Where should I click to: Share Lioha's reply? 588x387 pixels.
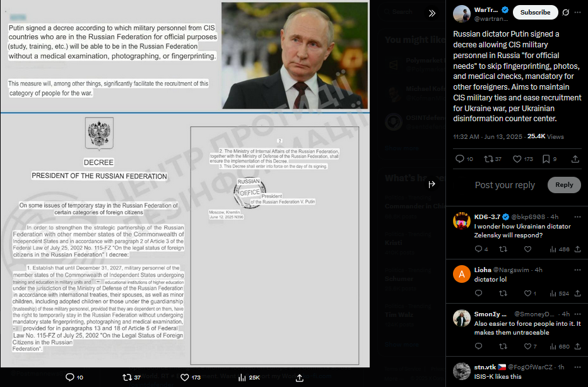click(x=577, y=294)
